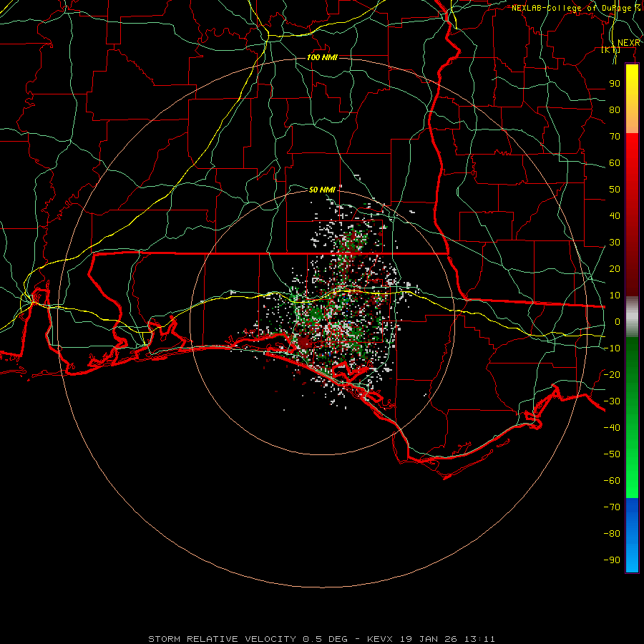
Task: Click the gray zero-velocity band on the color bar
Action: click(632, 317)
